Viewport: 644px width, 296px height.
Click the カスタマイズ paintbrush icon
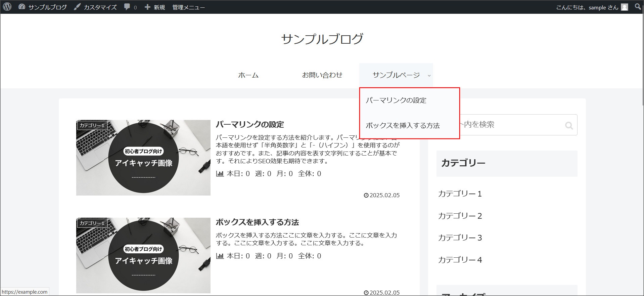(x=78, y=7)
